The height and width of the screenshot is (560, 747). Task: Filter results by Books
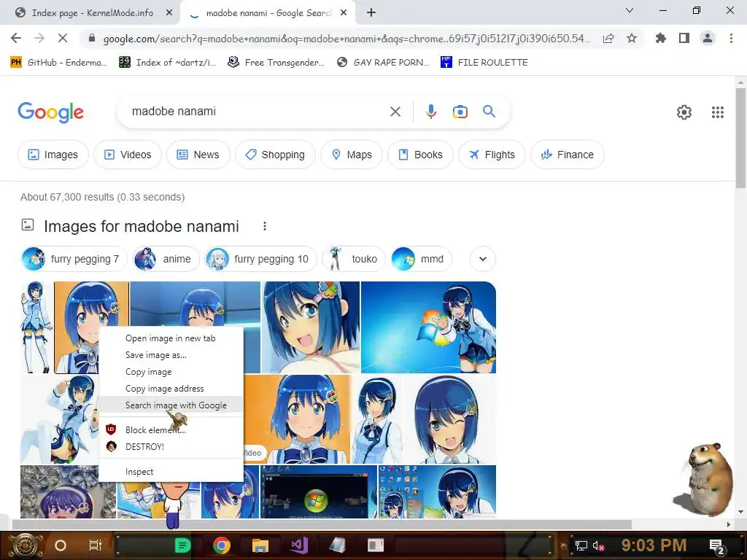click(x=421, y=155)
